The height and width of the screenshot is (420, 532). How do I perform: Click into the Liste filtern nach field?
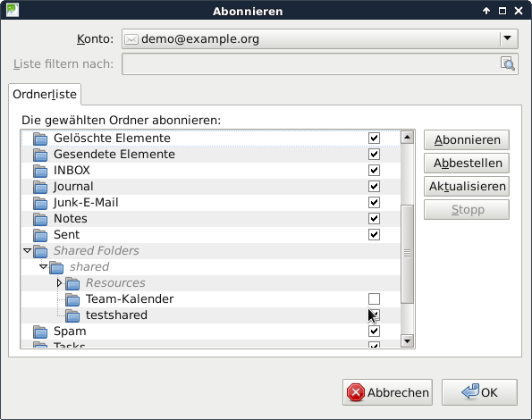(310, 63)
